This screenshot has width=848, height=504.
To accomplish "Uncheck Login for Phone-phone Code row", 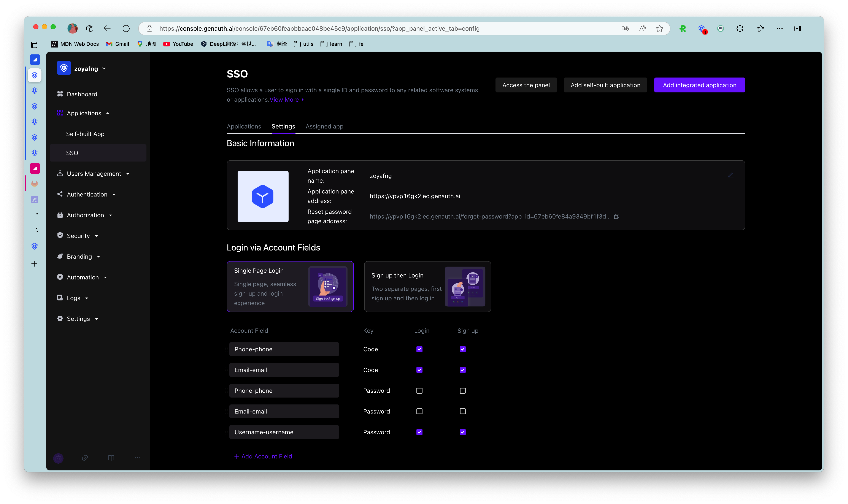I will [x=419, y=349].
